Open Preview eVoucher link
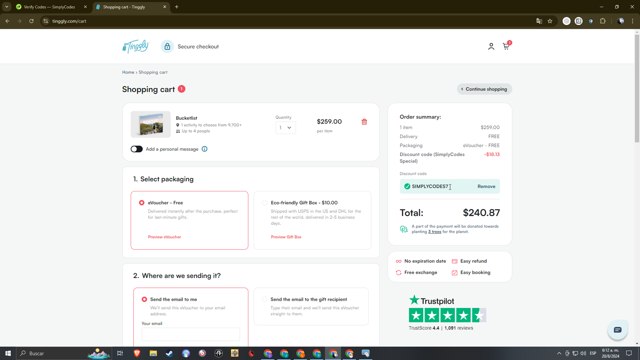The width and height of the screenshot is (640, 360). [164, 237]
